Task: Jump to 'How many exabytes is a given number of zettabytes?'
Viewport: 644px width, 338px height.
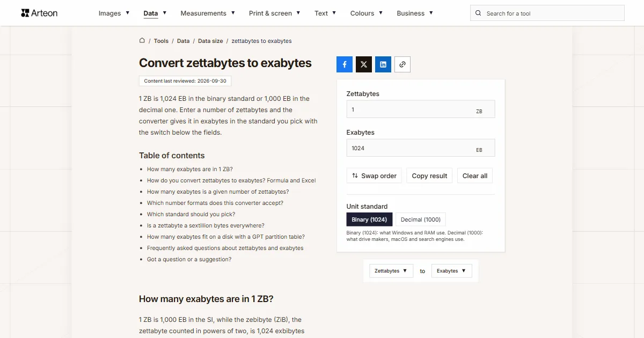Action: point(218,192)
